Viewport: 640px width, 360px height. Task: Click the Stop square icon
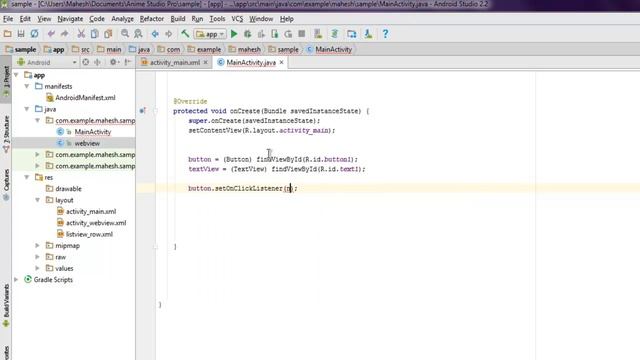pos(302,34)
